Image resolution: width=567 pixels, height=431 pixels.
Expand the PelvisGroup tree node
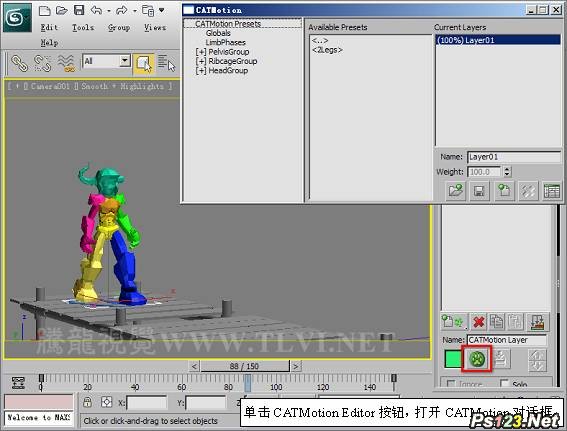[201, 52]
